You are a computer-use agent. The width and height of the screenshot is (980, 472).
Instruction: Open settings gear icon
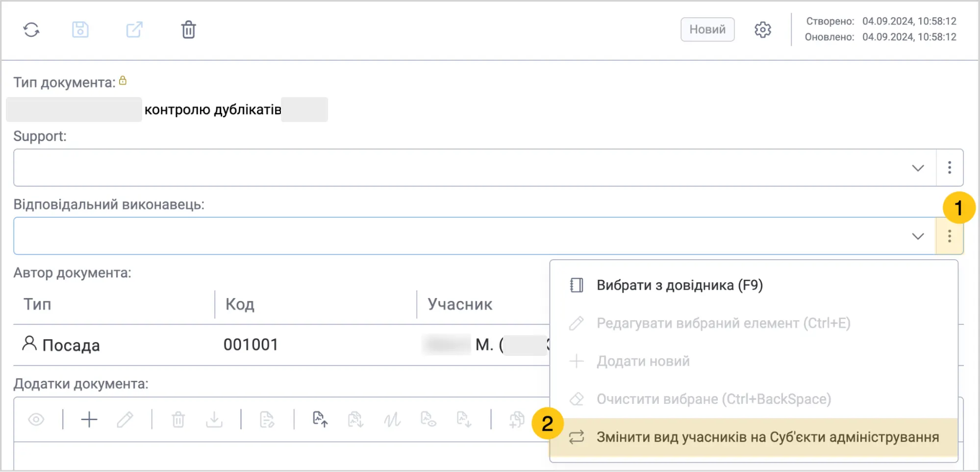[762, 30]
